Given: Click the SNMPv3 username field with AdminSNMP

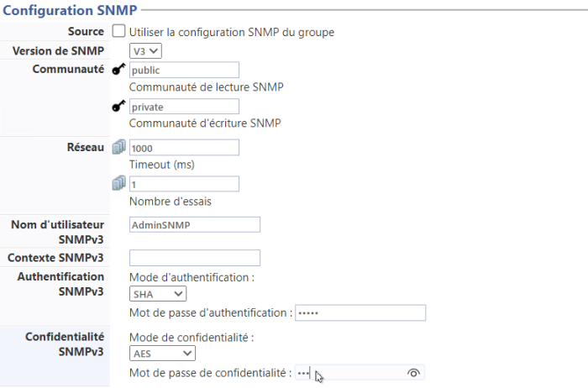Looking at the screenshot, I should click(195, 224).
